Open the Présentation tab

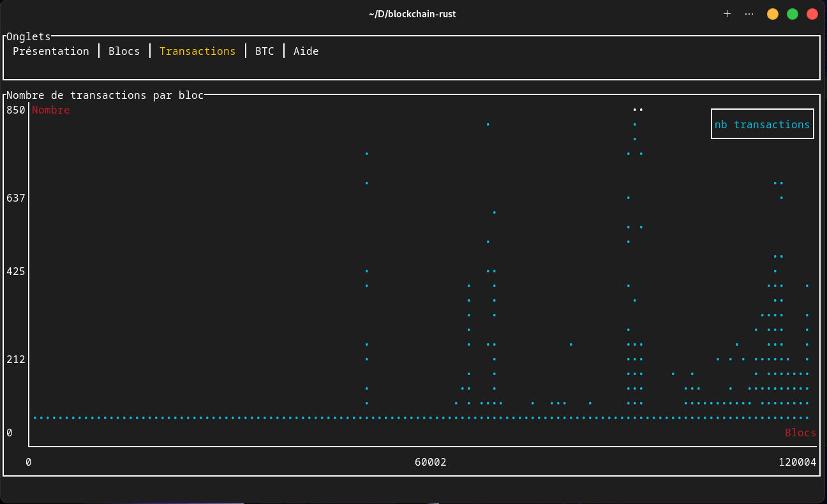pyautogui.click(x=51, y=51)
